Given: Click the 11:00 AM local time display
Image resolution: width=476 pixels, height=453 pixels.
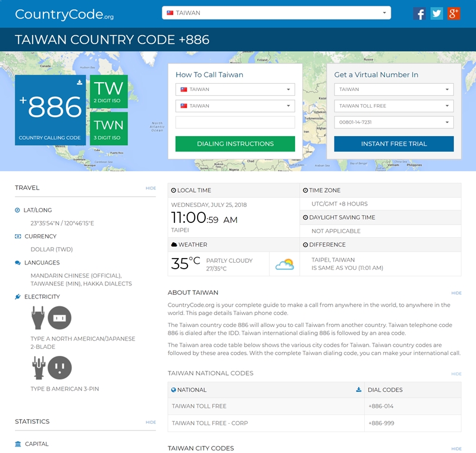Looking at the screenshot, I should [204, 218].
